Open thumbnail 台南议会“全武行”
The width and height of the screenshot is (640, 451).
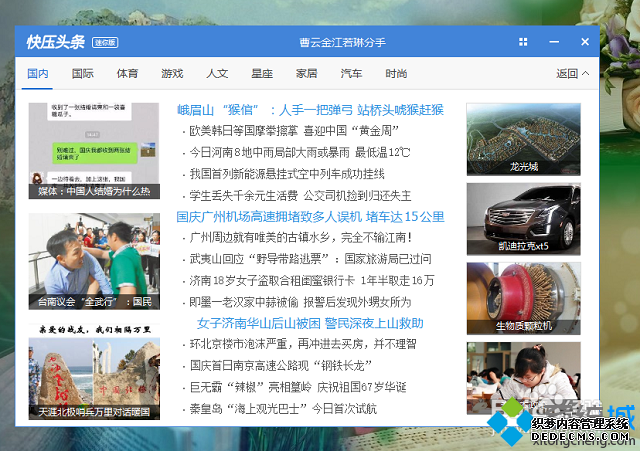click(x=94, y=261)
